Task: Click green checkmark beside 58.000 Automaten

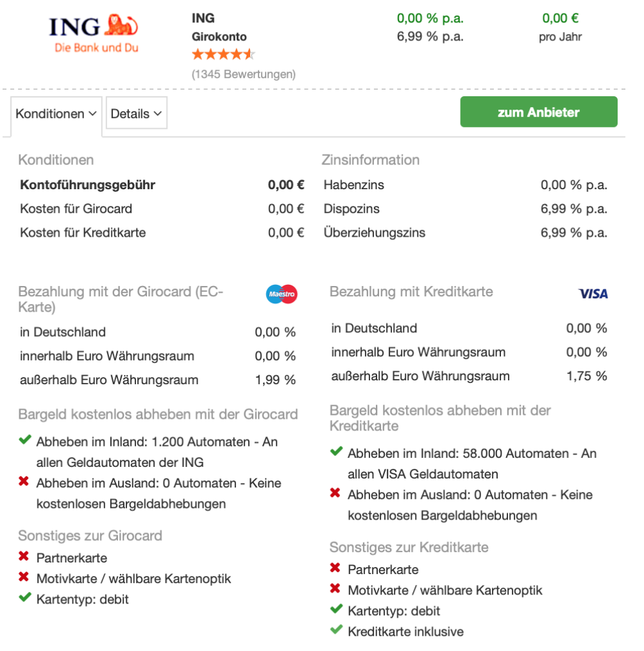Action: [336, 452]
